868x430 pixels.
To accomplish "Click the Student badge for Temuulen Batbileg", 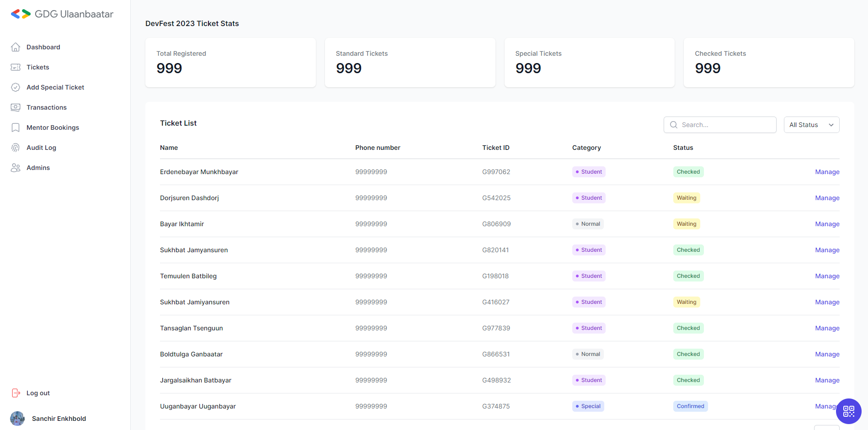I will coord(589,276).
